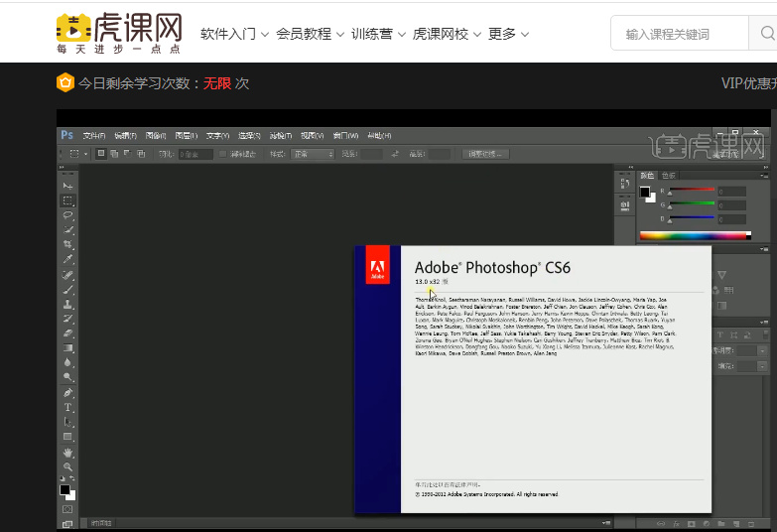The height and width of the screenshot is (532, 777).
Task: Click swap foreground and background colors arrow
Action: point(72,478)
